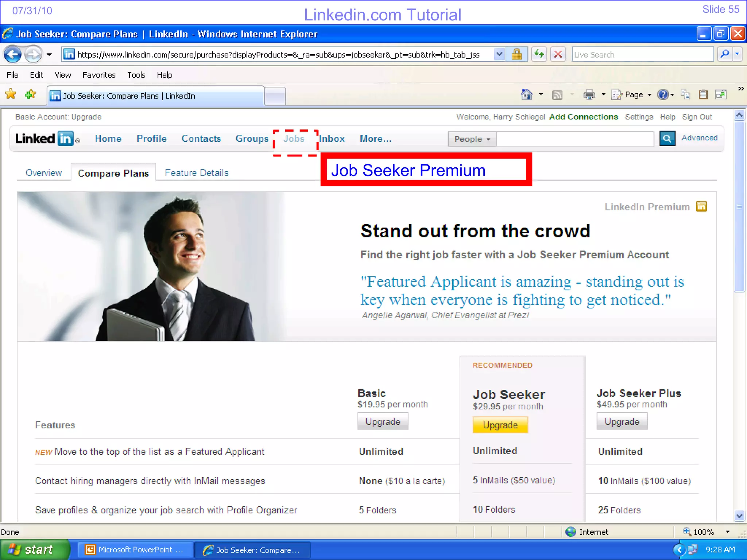Switch to the Overview tab
This screenshot has width=747, height=560.
(44, 173)
